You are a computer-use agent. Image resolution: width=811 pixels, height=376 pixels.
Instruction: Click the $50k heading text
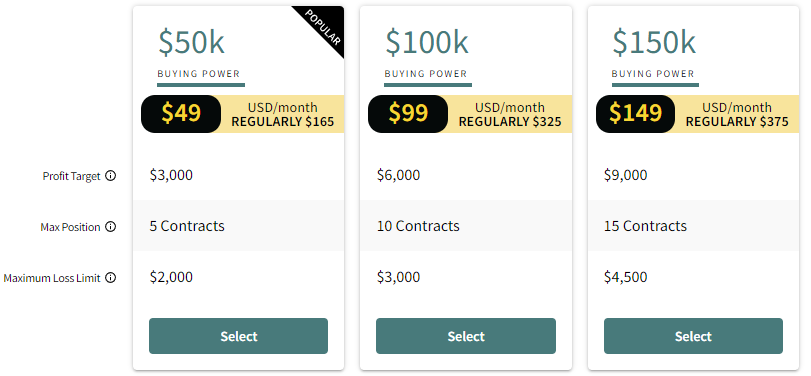coord(191,42)
